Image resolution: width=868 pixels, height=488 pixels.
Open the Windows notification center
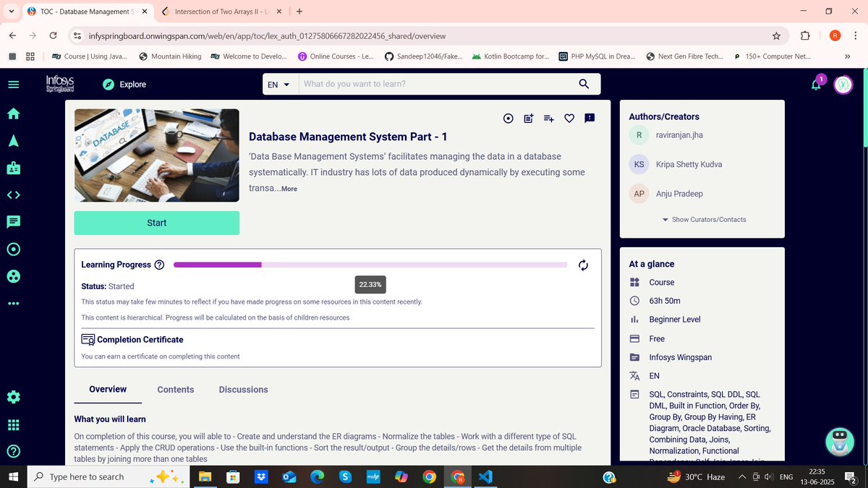[x=851, y=477]
